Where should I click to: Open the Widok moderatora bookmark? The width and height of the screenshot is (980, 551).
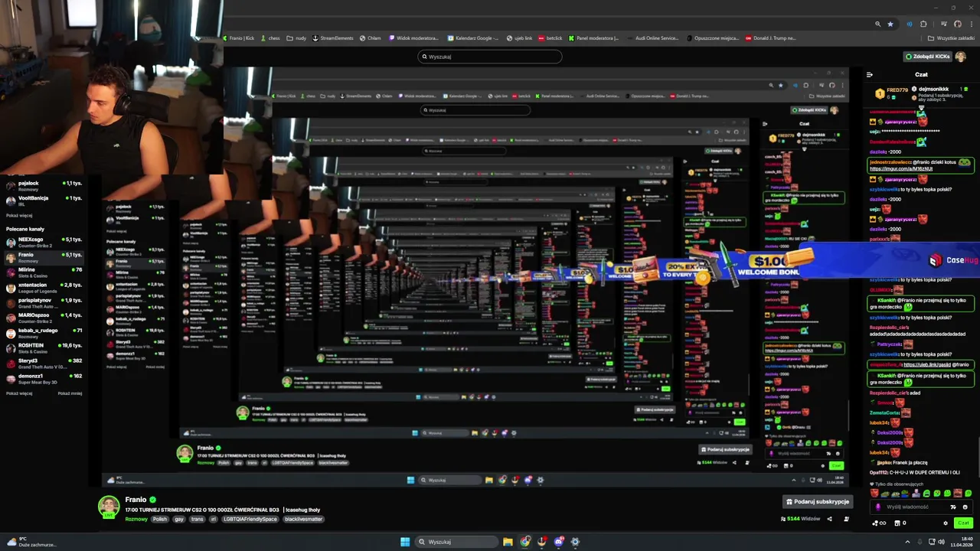[x=414, y=38]
